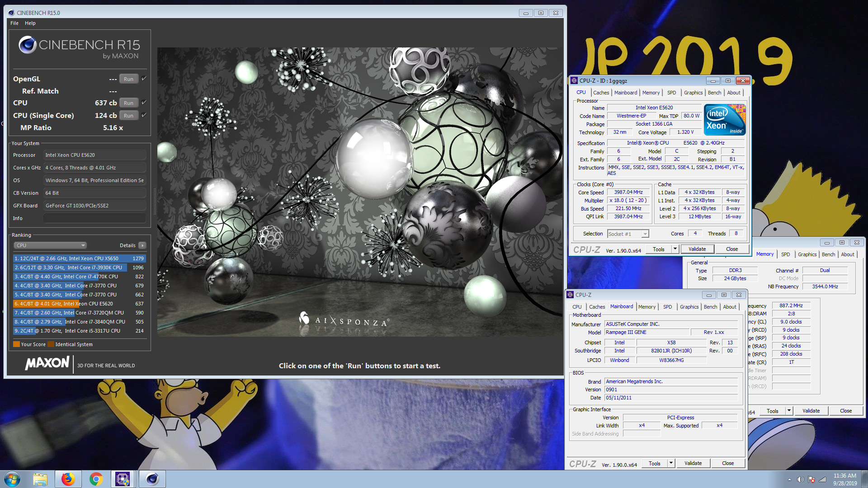
Task: Launch Chrome from the taskbar
Action: tap(96, 479)
